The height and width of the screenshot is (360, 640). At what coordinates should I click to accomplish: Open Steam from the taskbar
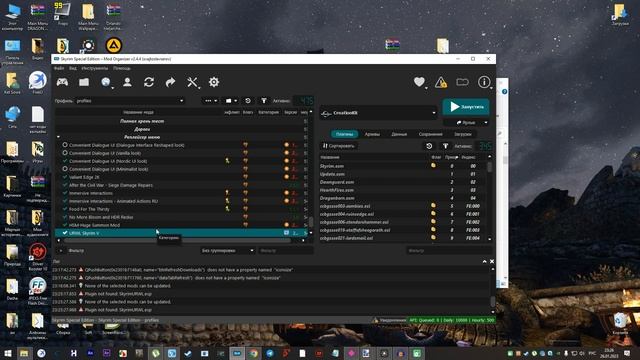tap(188, 353)
